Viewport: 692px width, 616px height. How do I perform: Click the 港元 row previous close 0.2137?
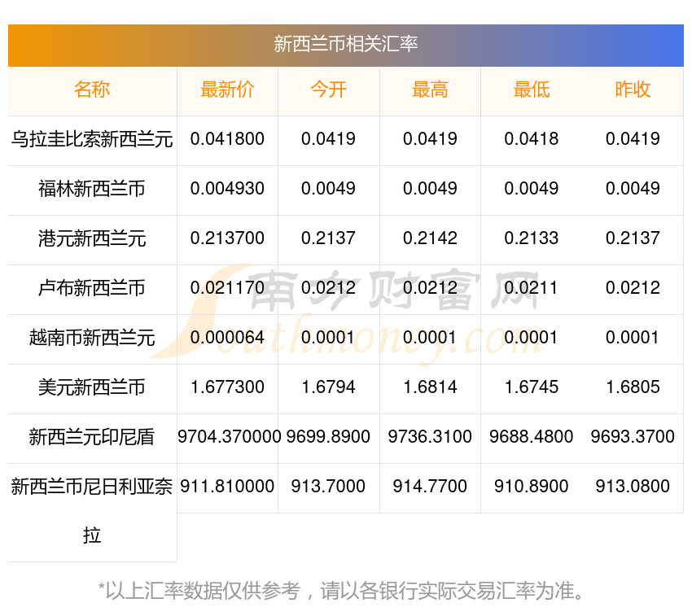[x=633, y=238]
